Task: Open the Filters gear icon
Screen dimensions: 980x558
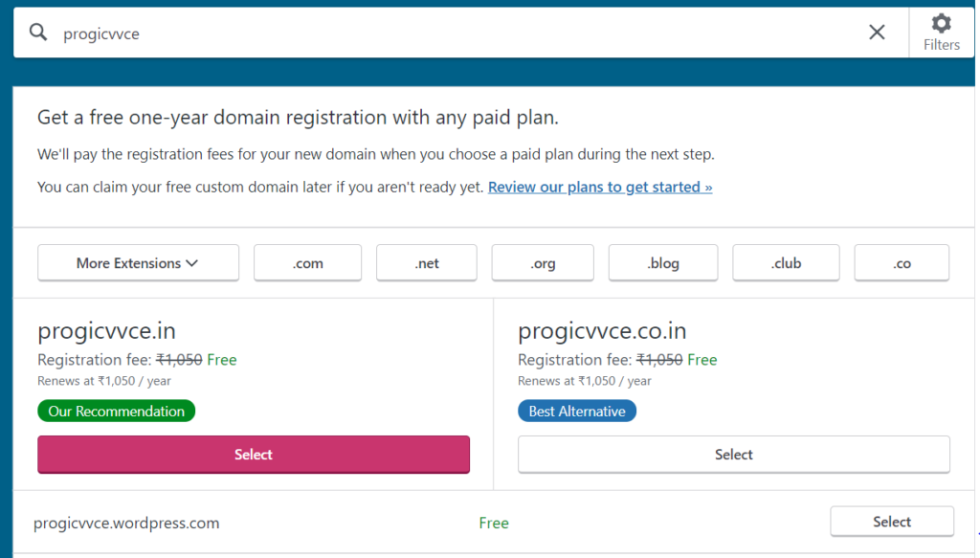Action: (942, 24)
